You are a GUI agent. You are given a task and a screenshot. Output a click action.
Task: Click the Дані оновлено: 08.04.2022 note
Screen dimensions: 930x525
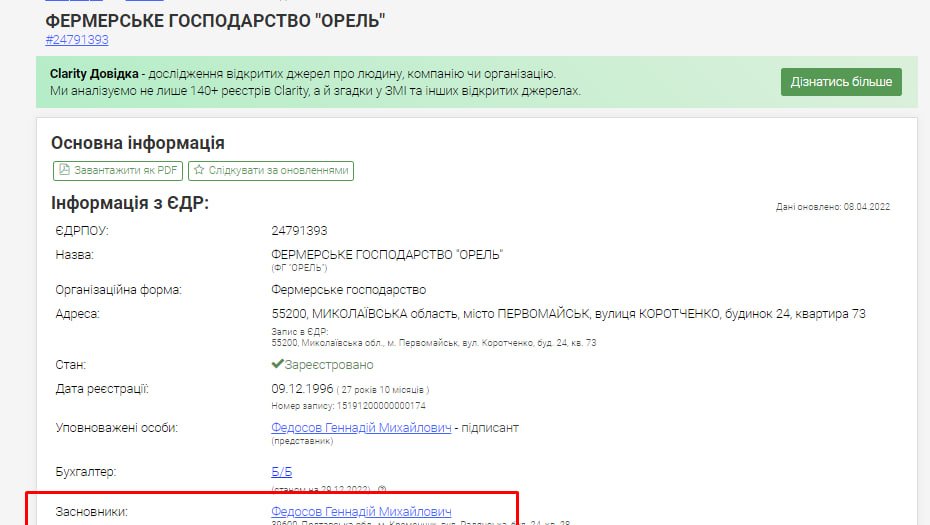click(x=832, y=207)
